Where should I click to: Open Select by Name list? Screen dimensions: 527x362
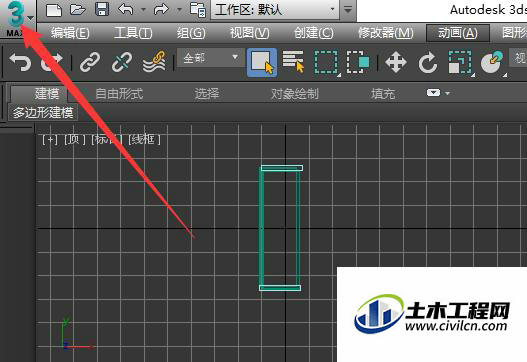pyautogui.click(x=293, y=62)
